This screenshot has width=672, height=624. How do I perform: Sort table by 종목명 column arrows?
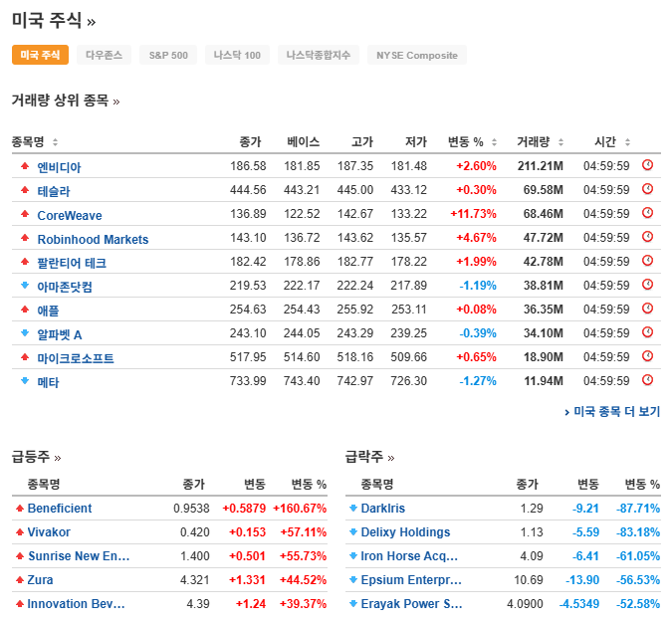(55, 142)
